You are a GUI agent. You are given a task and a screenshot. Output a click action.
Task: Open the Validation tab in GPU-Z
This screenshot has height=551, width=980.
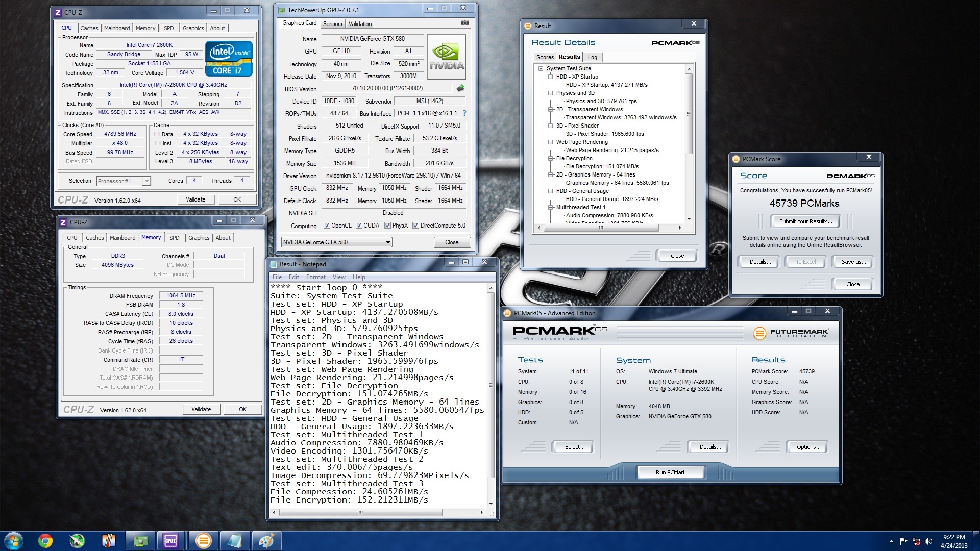(360, 24)
